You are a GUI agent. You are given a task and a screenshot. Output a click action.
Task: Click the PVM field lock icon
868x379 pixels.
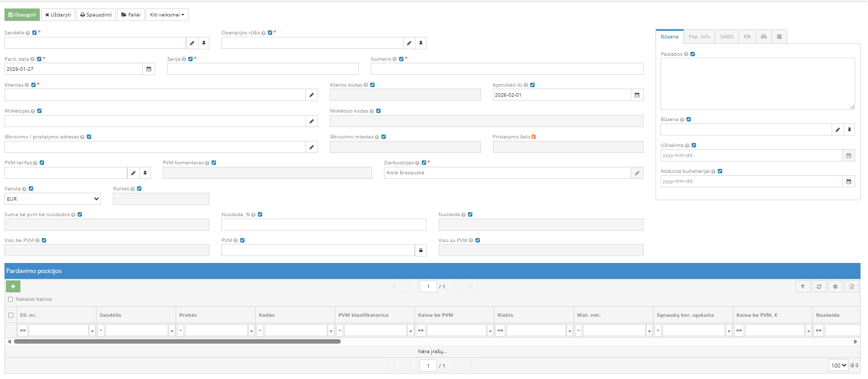coord(421,250)
